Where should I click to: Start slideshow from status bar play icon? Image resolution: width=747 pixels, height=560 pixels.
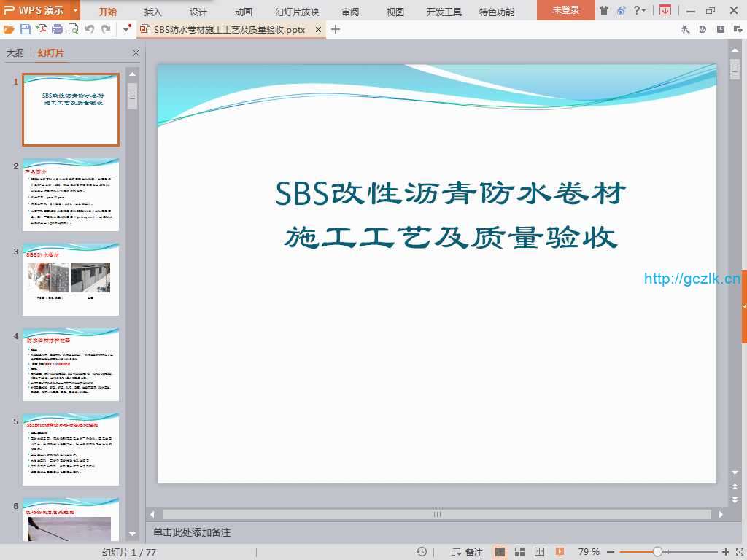pos(560,552)
